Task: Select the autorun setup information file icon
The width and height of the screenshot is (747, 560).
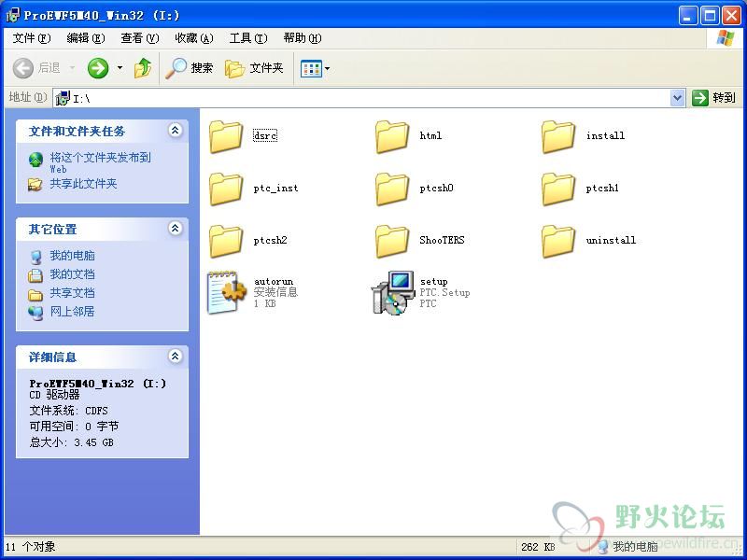Action: (x=227, y=292)
